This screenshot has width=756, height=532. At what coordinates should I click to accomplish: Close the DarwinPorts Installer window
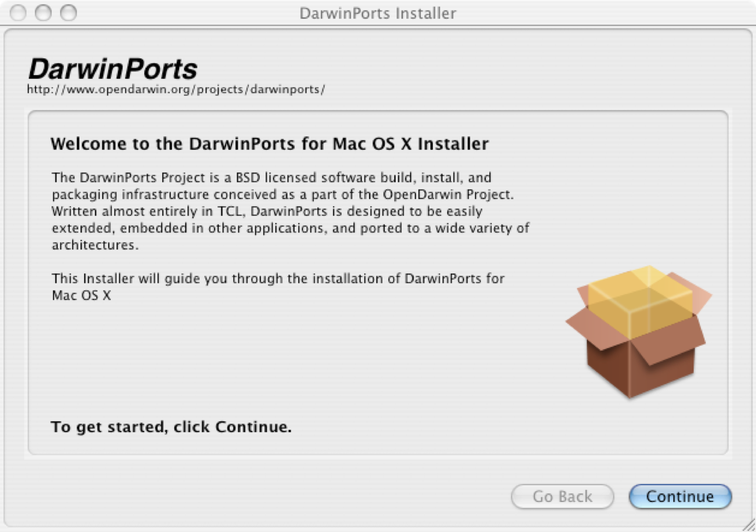click(x=18, y=12)
